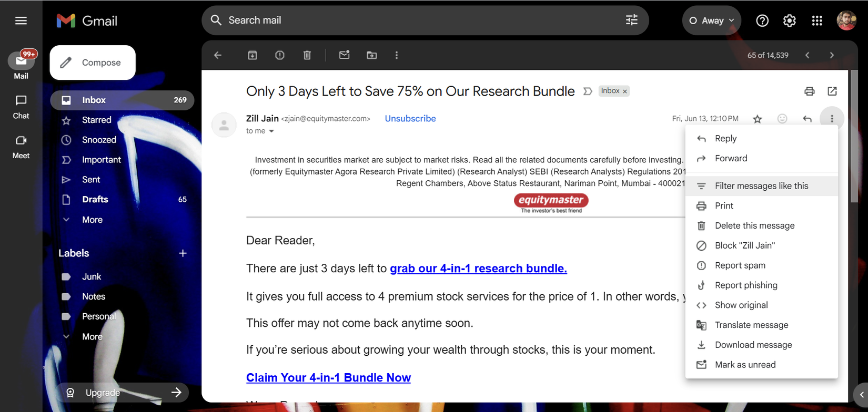Screen dimensions: 868x412
Task: Open the Settings gear
Action: 790,20
